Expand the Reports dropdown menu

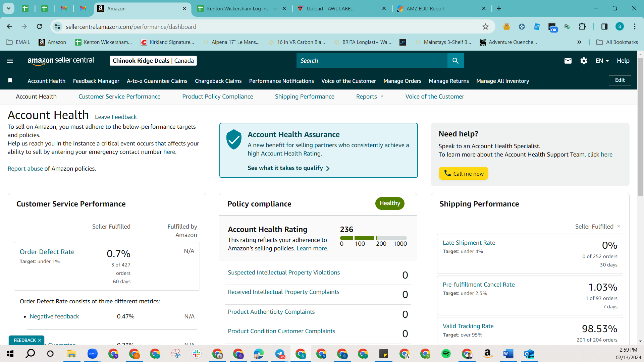tap(370, 97)
